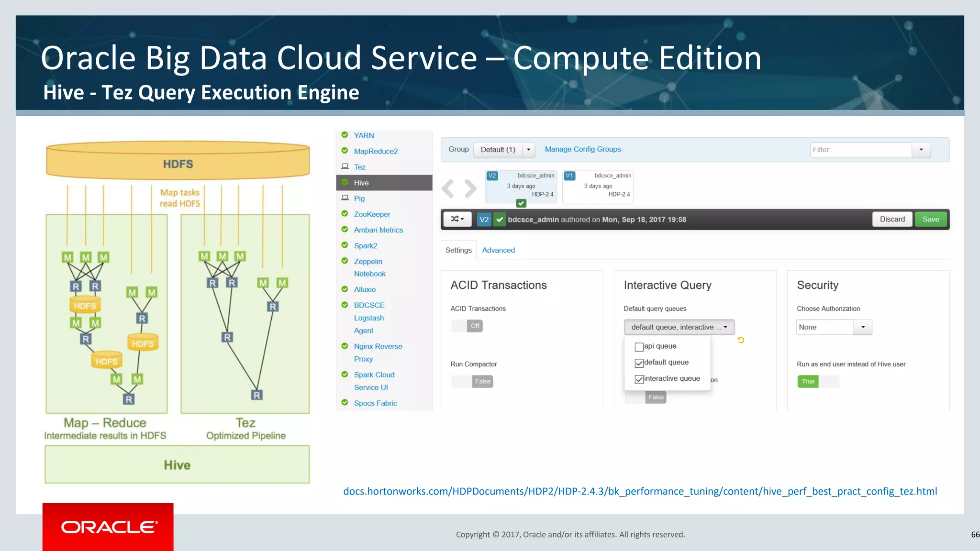Open the Spocs Fabric service

[376, 403]
